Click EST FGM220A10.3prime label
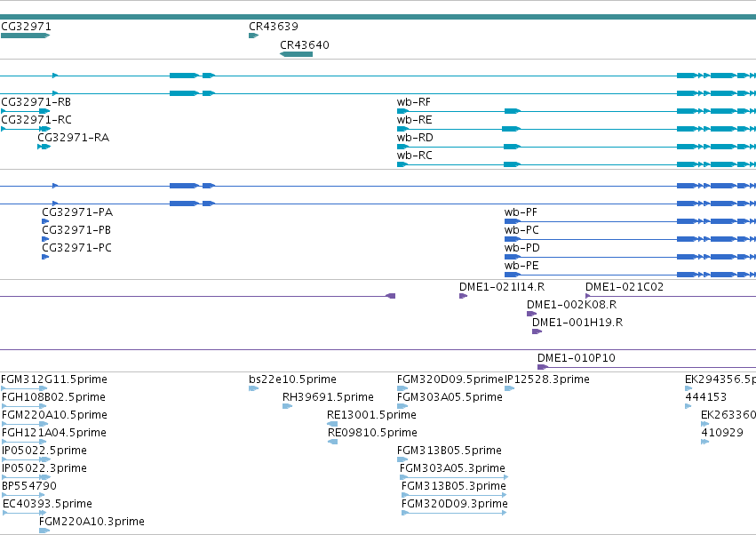 pyautogui.click(x=92, y=522)
